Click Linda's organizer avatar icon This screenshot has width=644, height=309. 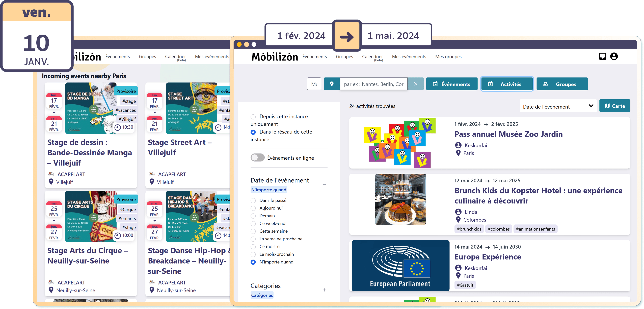click(x=458, y=212)
